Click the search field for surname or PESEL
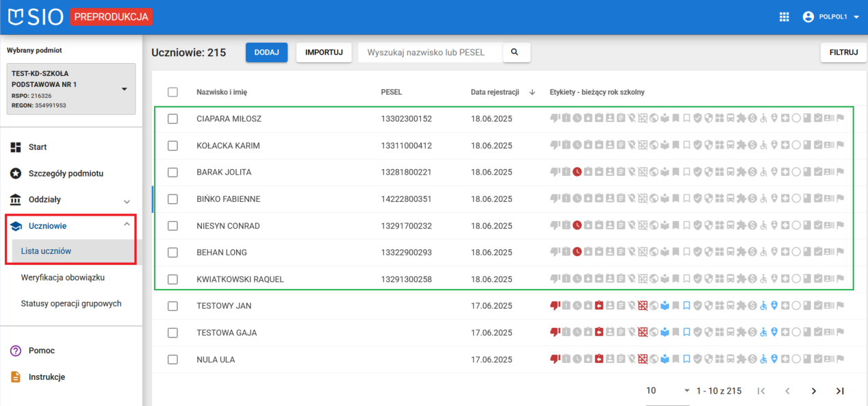The image size is (868, 406). coord(430,52)
